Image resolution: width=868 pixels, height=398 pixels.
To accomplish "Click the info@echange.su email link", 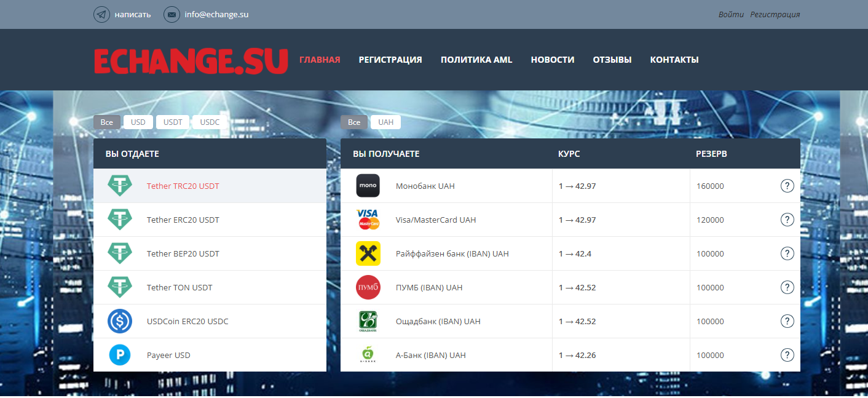I will click(x=216, y=14).
